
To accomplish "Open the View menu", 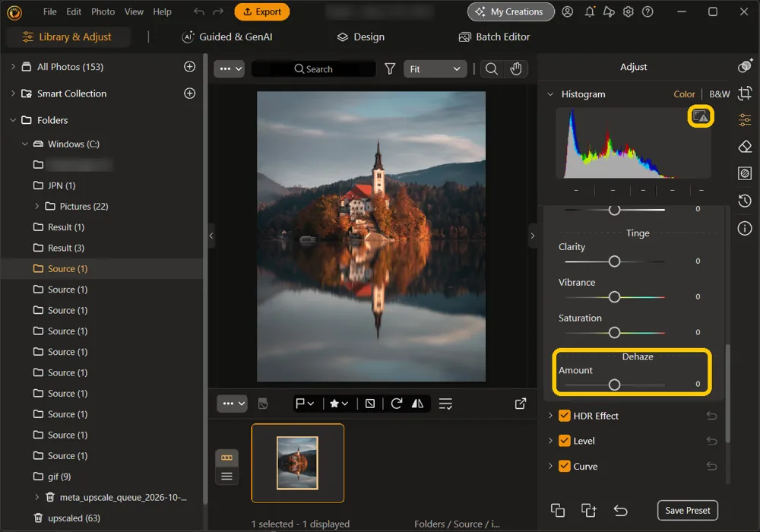I will 134,11.
